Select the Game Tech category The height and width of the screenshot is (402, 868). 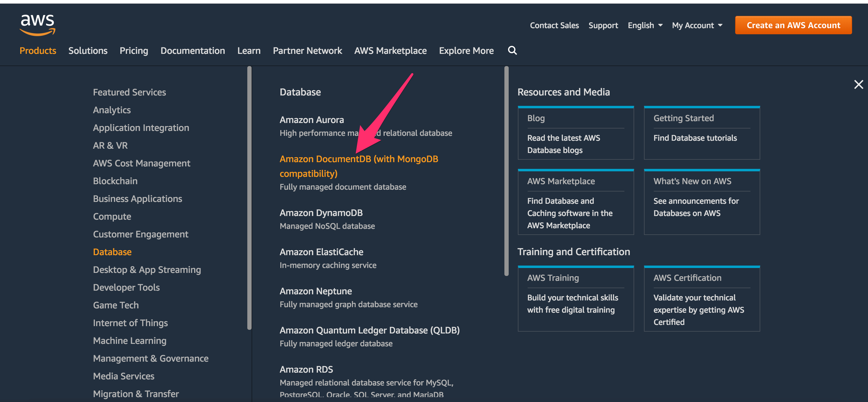click(116, 305)
